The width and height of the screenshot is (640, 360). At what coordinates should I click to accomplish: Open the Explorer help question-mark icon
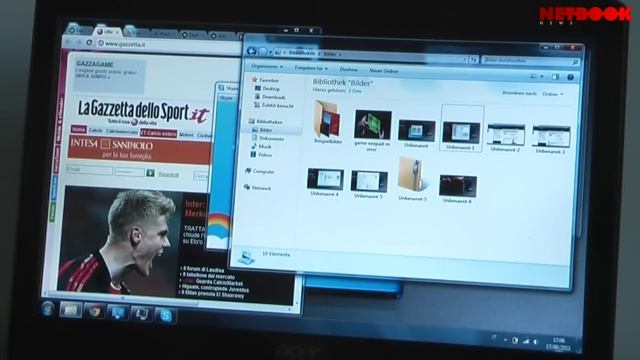(x=570, y=77)
